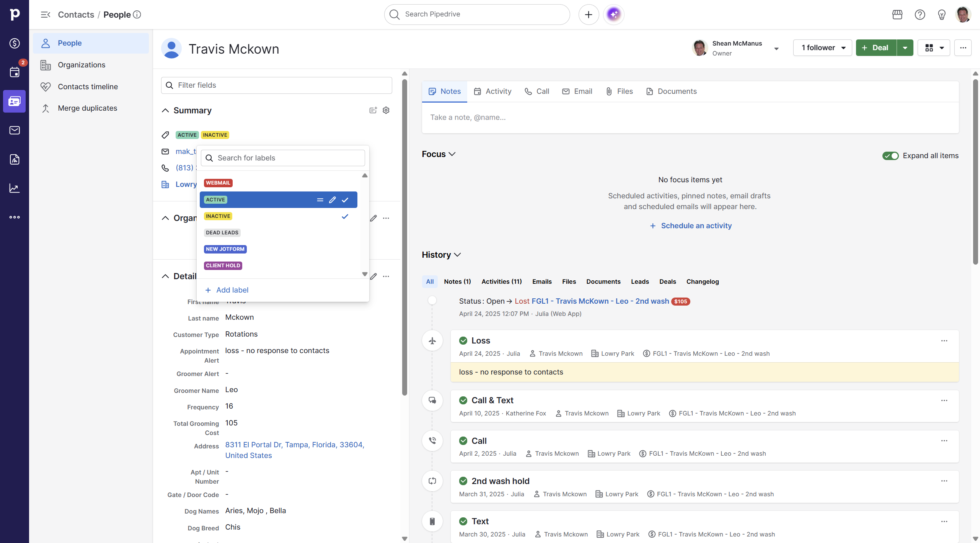Click the Summary settings gear icon
Image resolution: width=980 pixels, height=543 pixels.
click(386, 110)
